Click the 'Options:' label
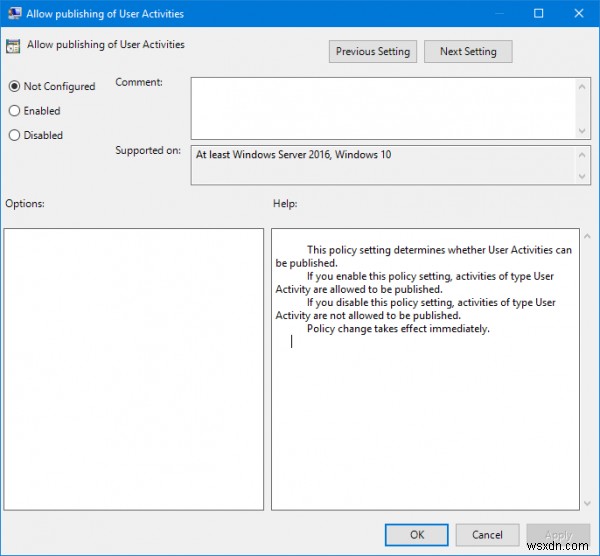600x556 pixels. click(x=25, y=203)
